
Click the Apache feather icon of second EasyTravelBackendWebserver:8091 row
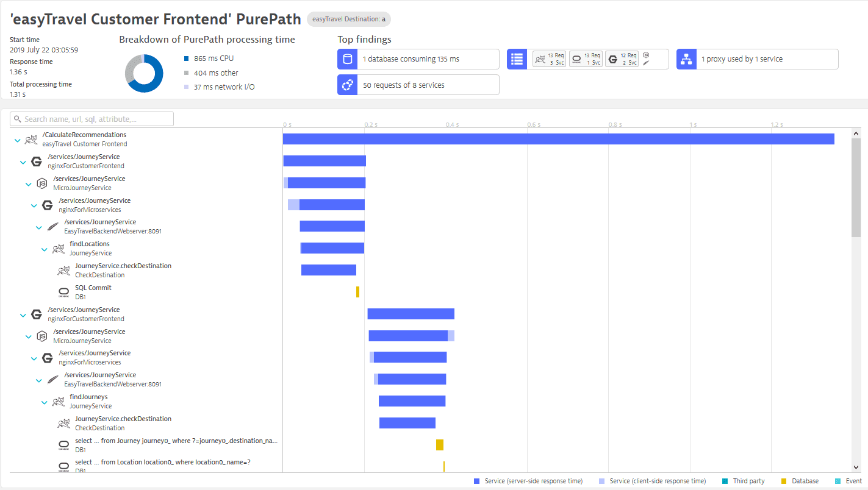[53, 380]
